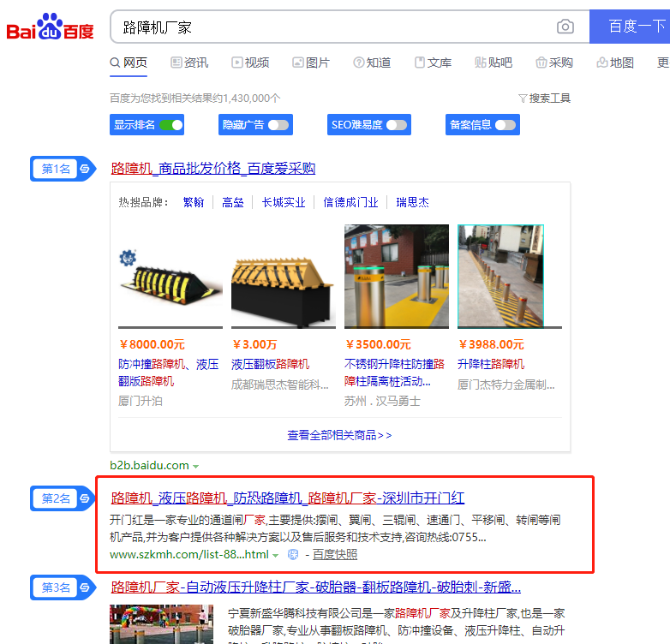Select the 网页 tab

129,63
